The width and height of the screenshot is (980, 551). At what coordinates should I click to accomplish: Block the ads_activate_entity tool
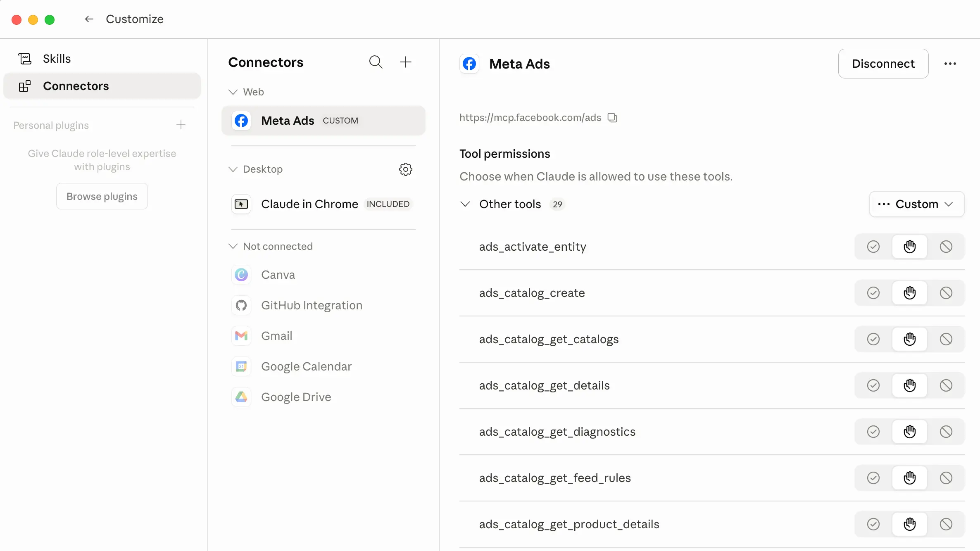(x=946, y=247)
